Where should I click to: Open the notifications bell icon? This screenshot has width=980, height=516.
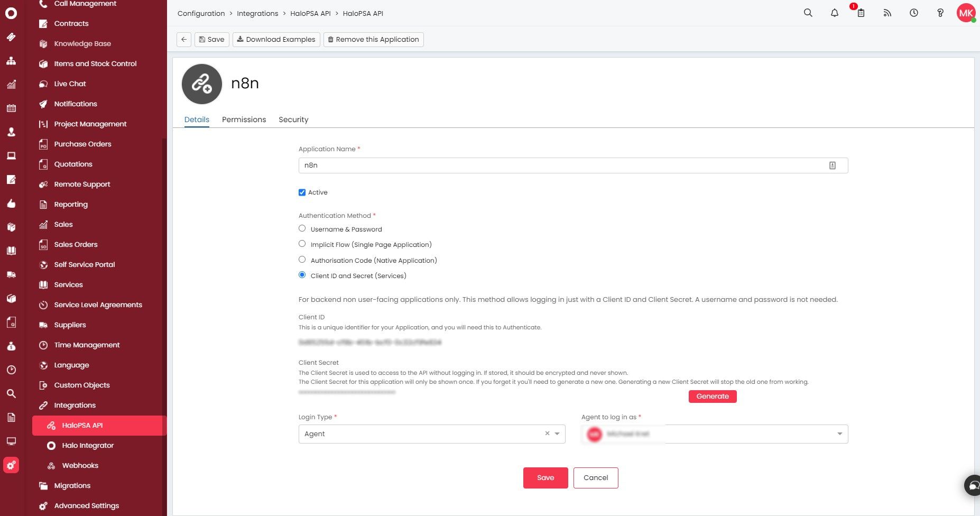pos(834,13)
